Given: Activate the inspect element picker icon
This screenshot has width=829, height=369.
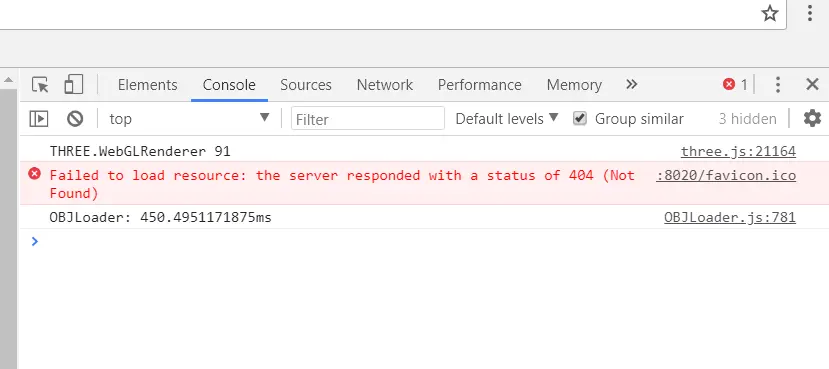Looking at the screenshot, I should (40, 85).
